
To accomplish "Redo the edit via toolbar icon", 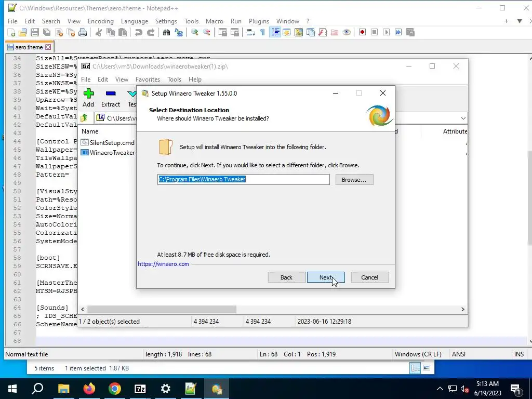I will 150,32.
